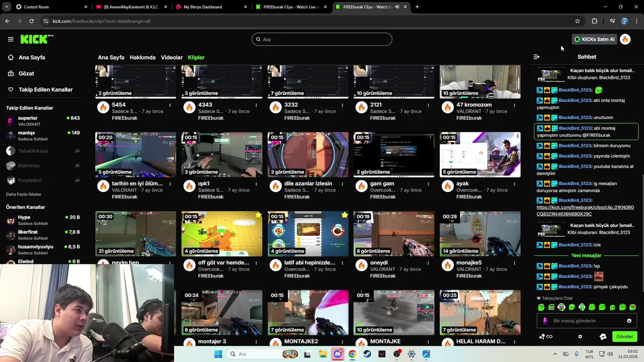
Task: Switch to the Videolar channel tab
Action: tap(172, 57)
